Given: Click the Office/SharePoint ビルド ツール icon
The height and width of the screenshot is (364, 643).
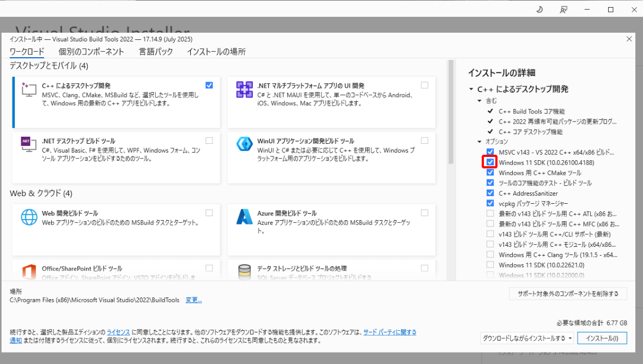Looking at the screenshot, I should coord(29,272).
